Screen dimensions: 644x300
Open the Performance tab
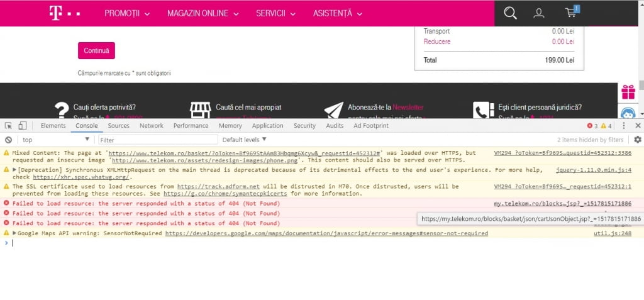[191, 126]
